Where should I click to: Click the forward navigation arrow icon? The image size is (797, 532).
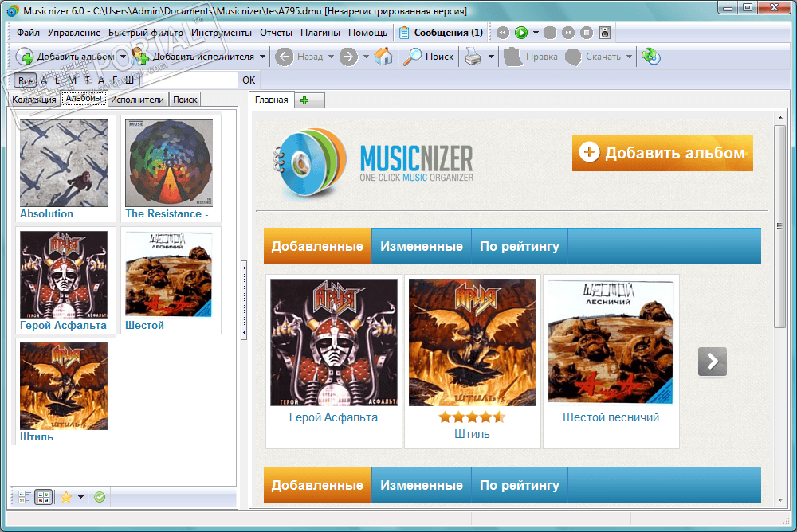[349, 57]
